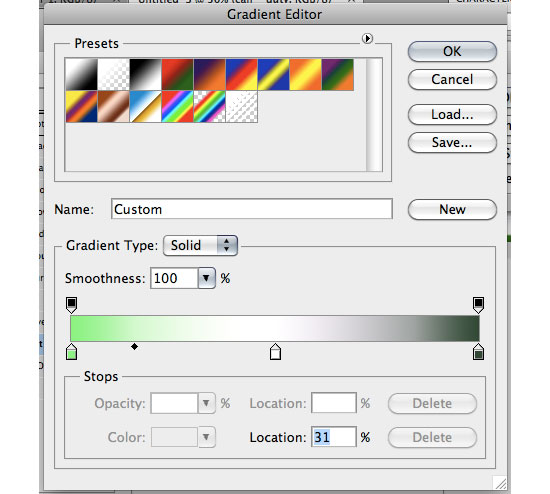
Task: Select the Red, Green gradient preset
Action: [177, 74]
